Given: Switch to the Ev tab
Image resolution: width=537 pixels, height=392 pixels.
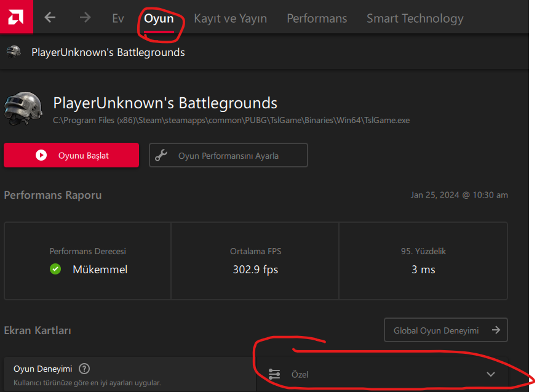Looking at the screenshot, I should (x=118, y=18).
